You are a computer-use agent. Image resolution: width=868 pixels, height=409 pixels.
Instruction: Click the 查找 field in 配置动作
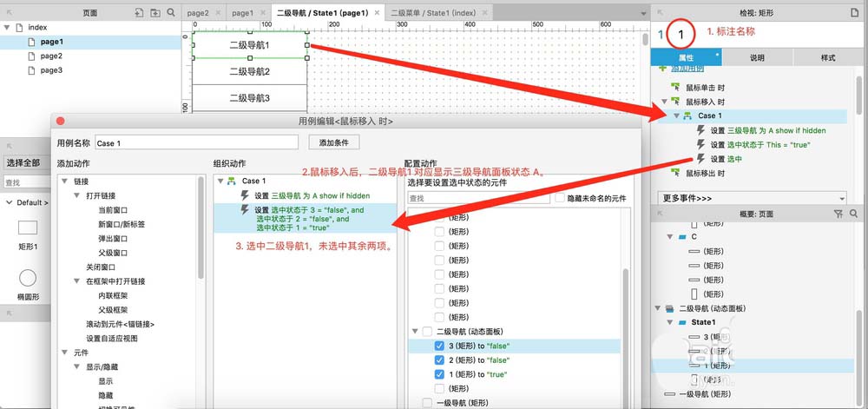click(x=479, y=198)
